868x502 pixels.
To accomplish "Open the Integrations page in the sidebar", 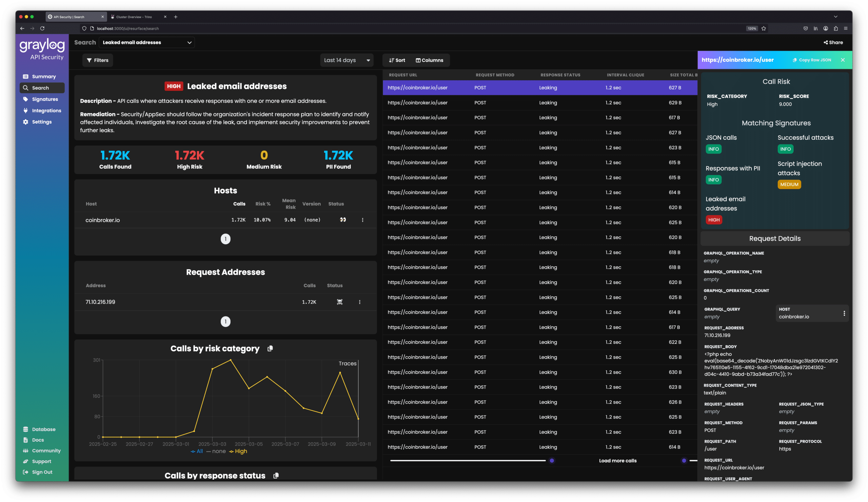I will pos(46,111).
